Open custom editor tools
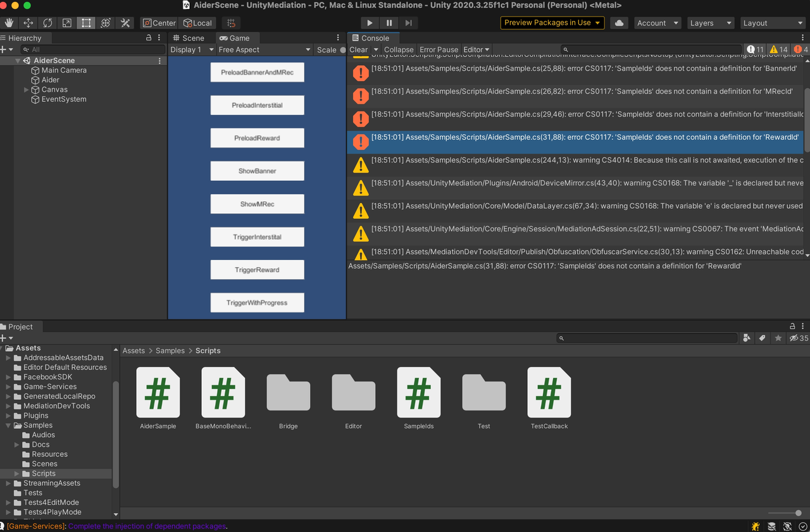The width and height of the screenshot is (810, 532). click(125, 23)
